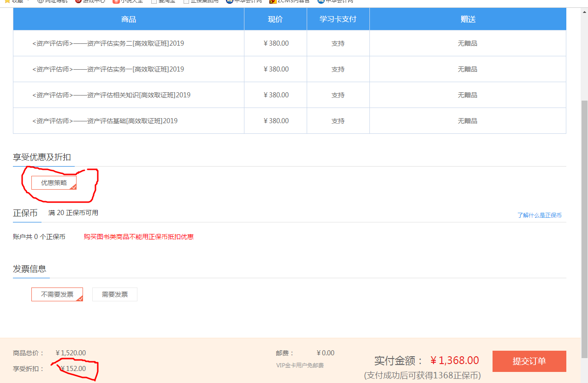Open the 了解什么是正保币 link
Viewport: 588px width, 383px height.
(539, 215)
